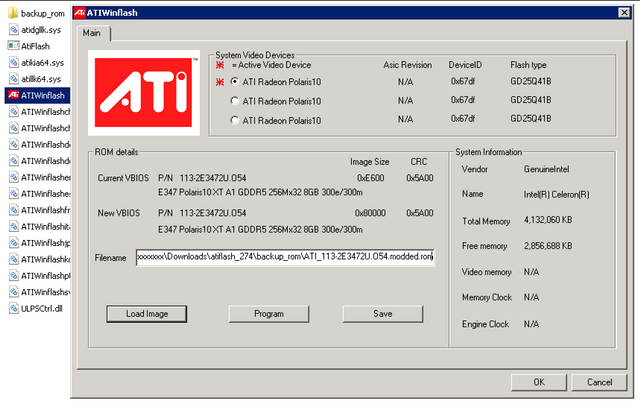Click the ATI icon in the title bar
Screen dimensions: 640x404
coord(80,13)
